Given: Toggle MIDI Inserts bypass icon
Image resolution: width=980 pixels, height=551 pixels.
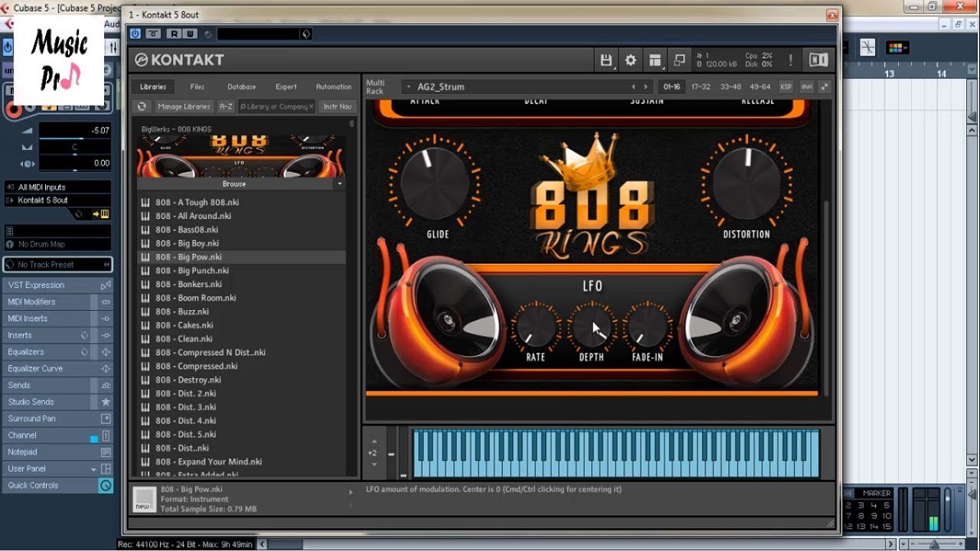Looking at the screenshot, I should [x=106, y=319].
